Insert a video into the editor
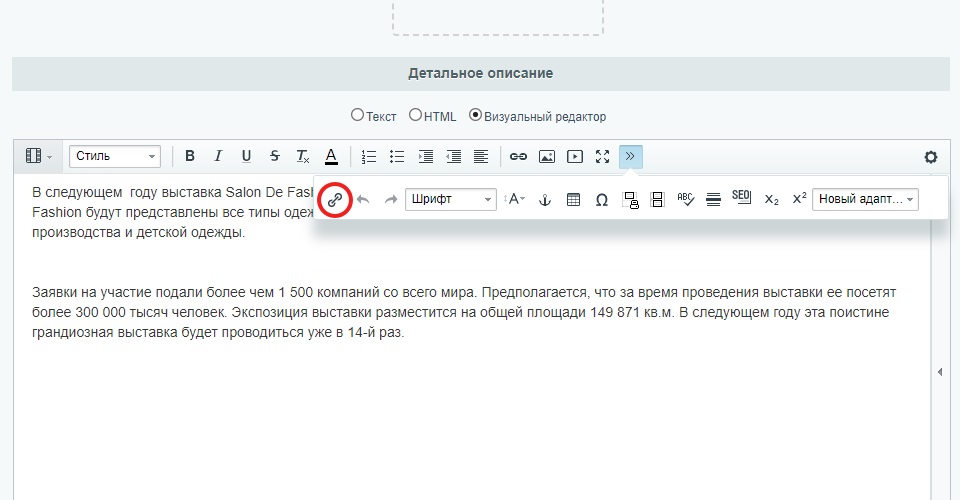Viewport: 960px width, 500px height. (x=574, y=157)
